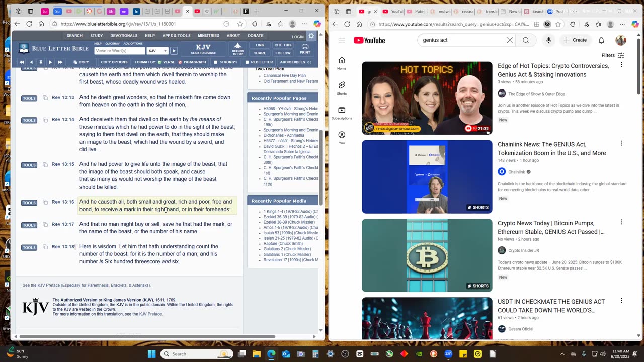The height and width of the screenshot is (362, 644).
Task: Open Blue Letter Bible settings gear
Action: [x=311, y=36]
